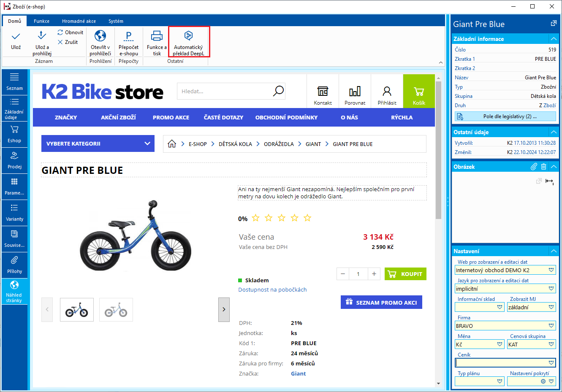
Task: Pop out the Giant Pre Blue panel
Action: (554, 24)
